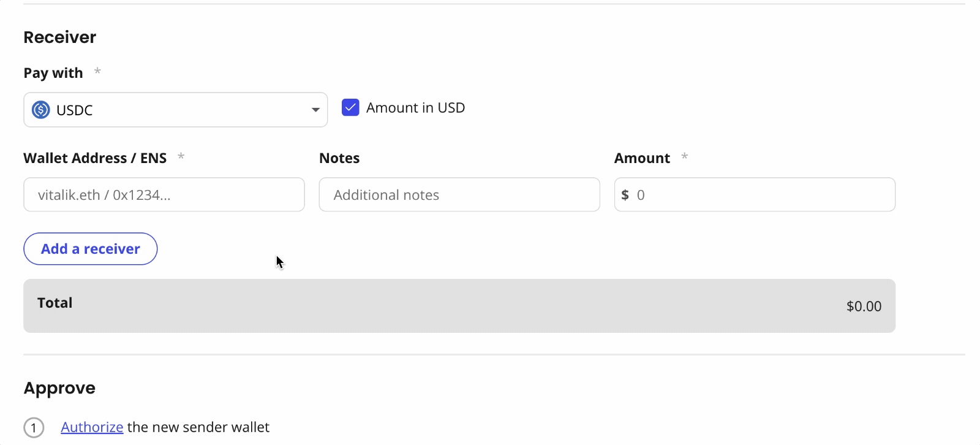Select the Amount input box

pos(759,195)
